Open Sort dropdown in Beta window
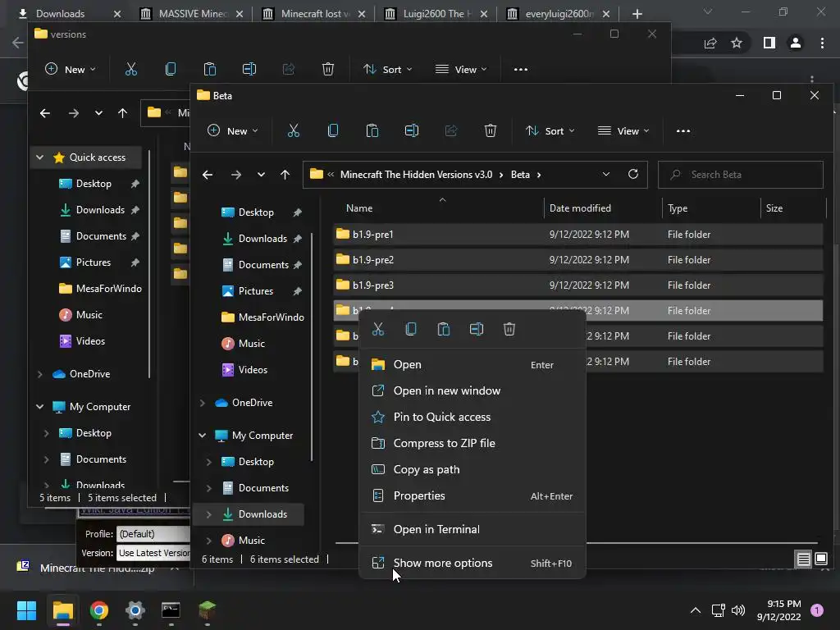Screen dimensions: 840x630 (550, 131)
